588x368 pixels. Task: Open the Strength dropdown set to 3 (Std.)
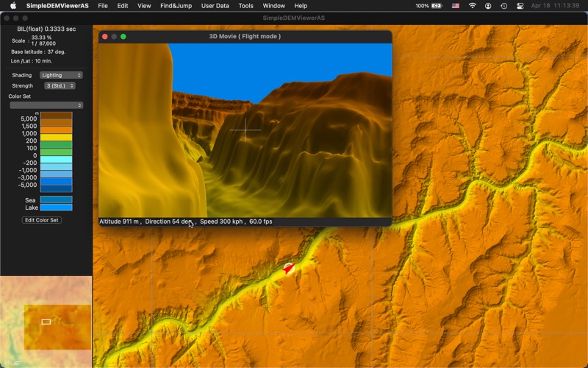coord(60,85)
